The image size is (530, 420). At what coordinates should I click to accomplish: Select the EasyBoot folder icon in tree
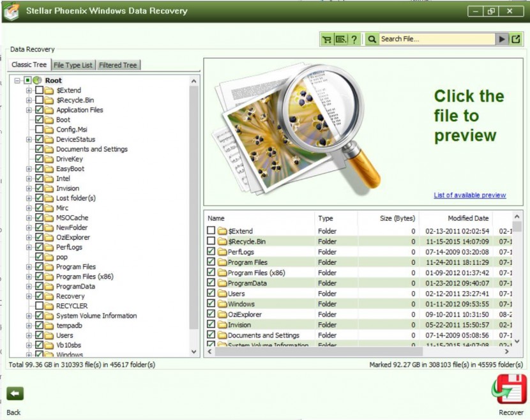coord(49,169)
